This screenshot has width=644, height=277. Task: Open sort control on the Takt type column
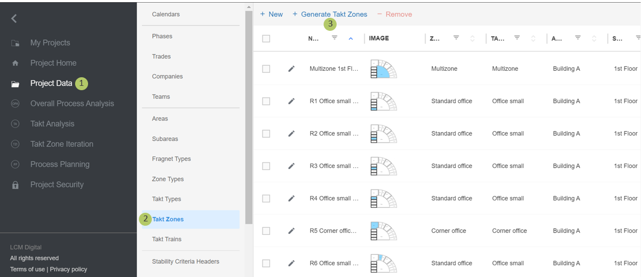[x=533, y=38]
